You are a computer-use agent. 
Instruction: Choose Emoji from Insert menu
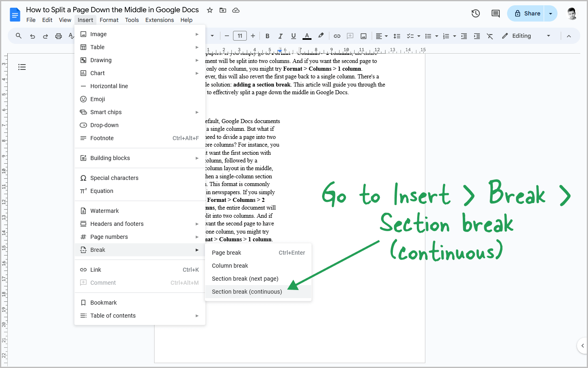(140, 99)
